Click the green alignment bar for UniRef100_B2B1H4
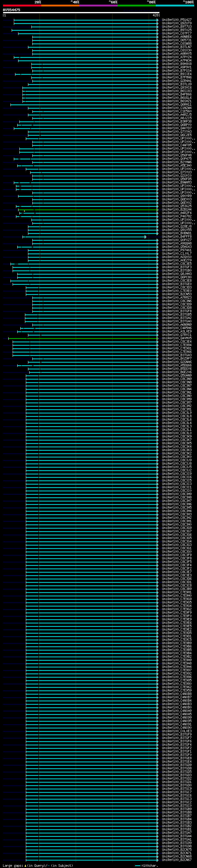 pyautogui.click(x=88, y=210)
